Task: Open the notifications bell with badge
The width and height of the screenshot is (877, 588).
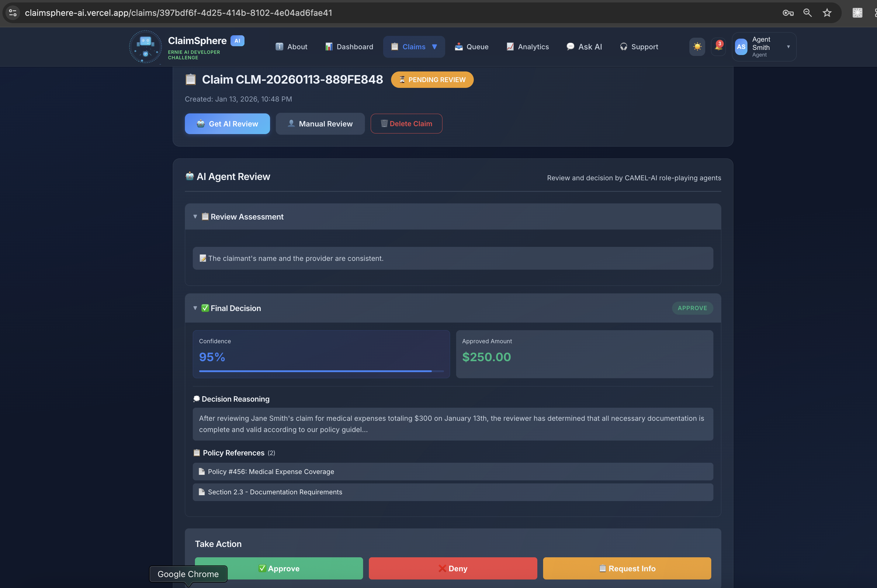Action: pyautogui.click(x=718, y=47)
